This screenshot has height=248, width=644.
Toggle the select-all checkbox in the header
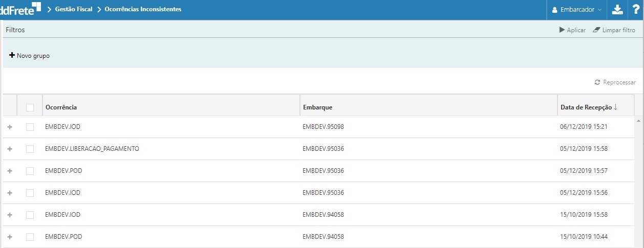pos(30,107)
